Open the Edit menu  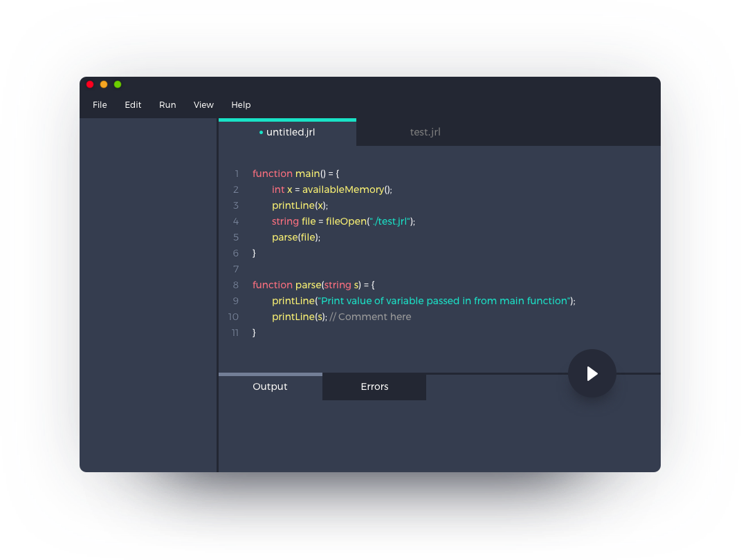pos(133,105)
